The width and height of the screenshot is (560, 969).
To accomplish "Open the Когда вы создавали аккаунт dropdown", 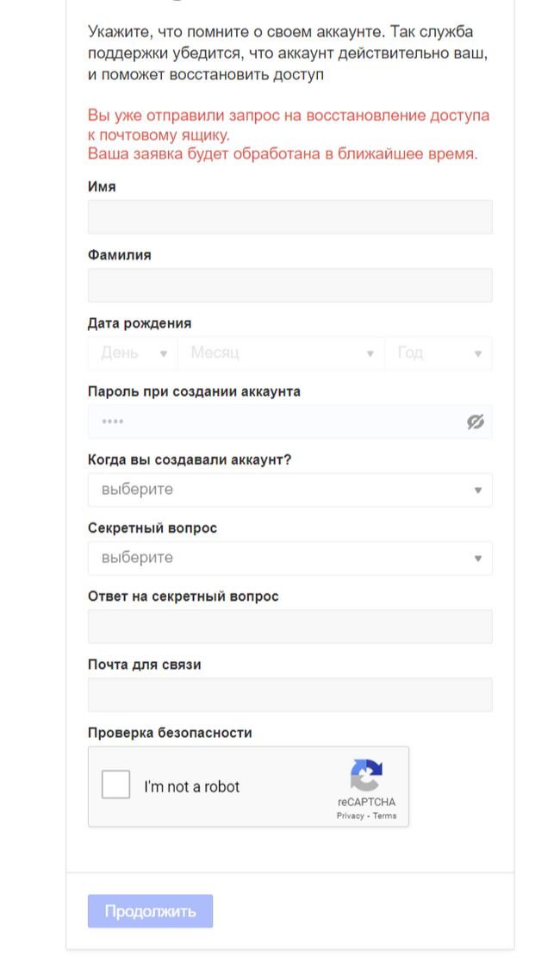I will point(289,490).
